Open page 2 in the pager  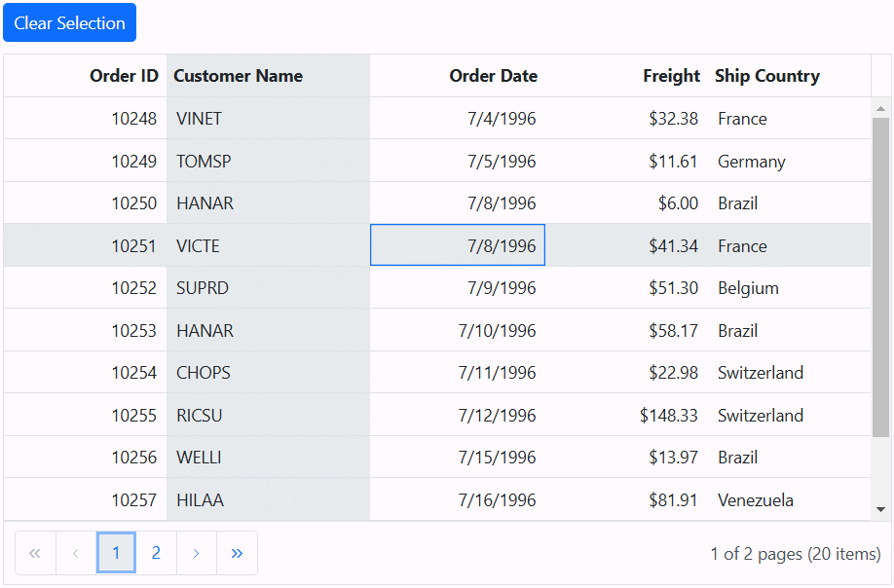coord(156,553)
